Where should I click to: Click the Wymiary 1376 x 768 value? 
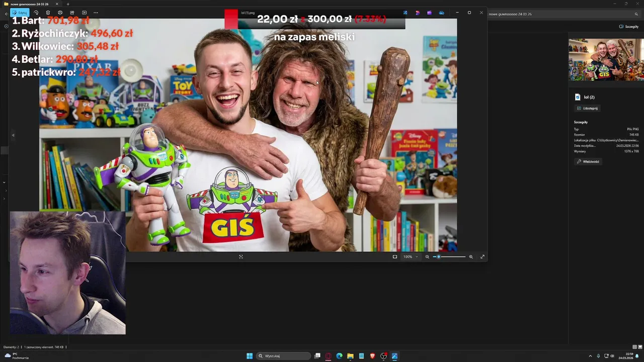pyautogui.click(x=631, y=151)
